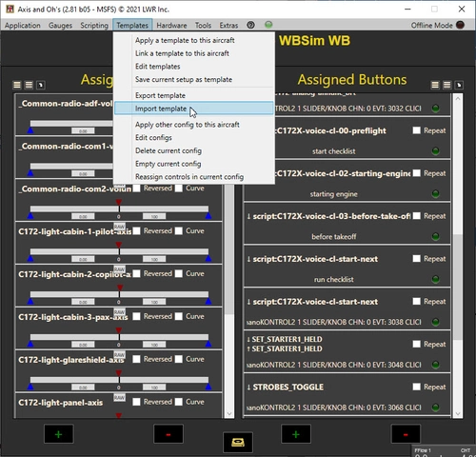The width and height of the screenshot is (476, 457).
Task: Click the Axis and Oh's app icon in title bar
Action: click(10, 9)
